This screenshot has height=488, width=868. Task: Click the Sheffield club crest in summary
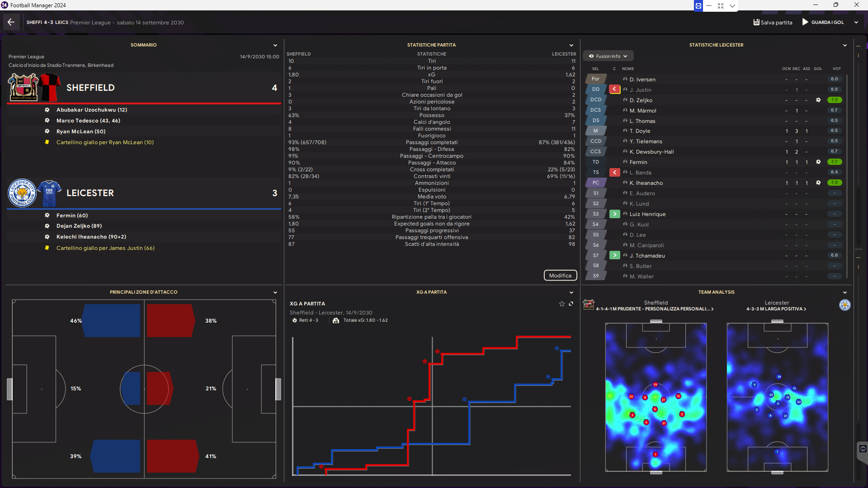point(23,87)
